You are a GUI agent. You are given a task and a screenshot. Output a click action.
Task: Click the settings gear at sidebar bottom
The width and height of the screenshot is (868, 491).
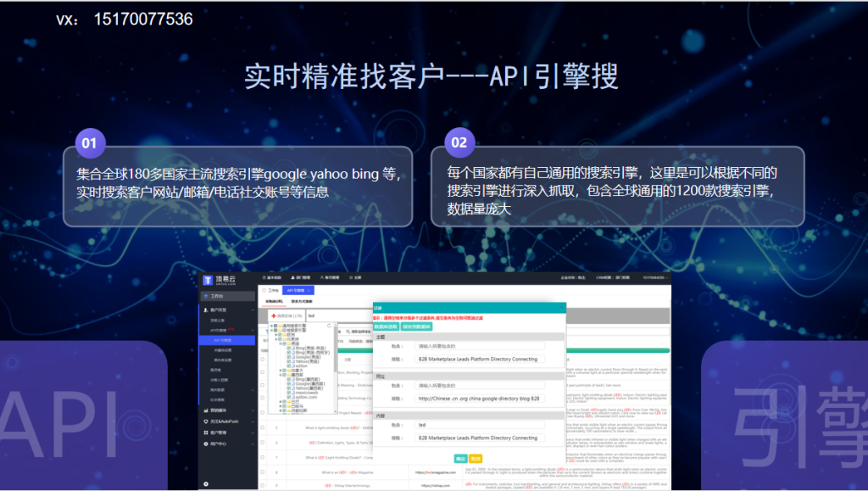pyautogui.click(x=206, y=483)
